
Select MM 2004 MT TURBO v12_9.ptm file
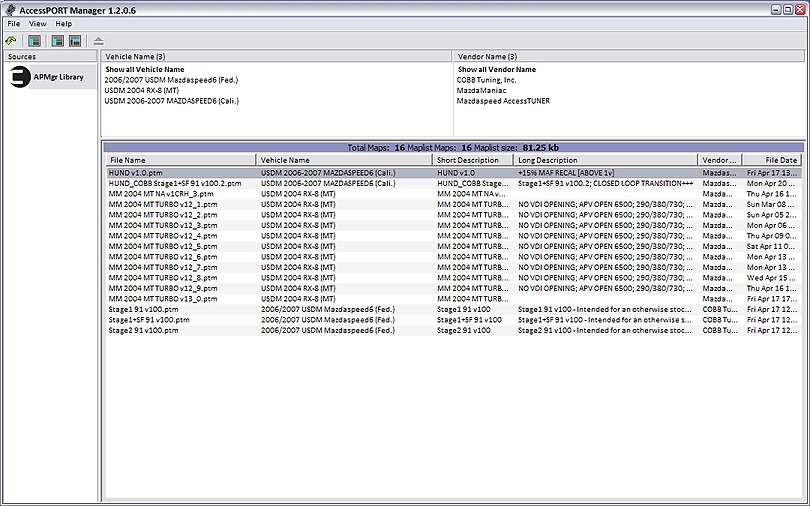pos(163,289)
